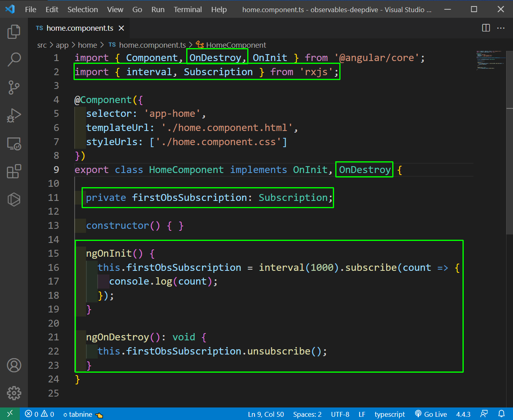The width and height of the screenshot is (513, 420).
Task: Click the home folder breadcrumb
Action: (x=87, y=45)
